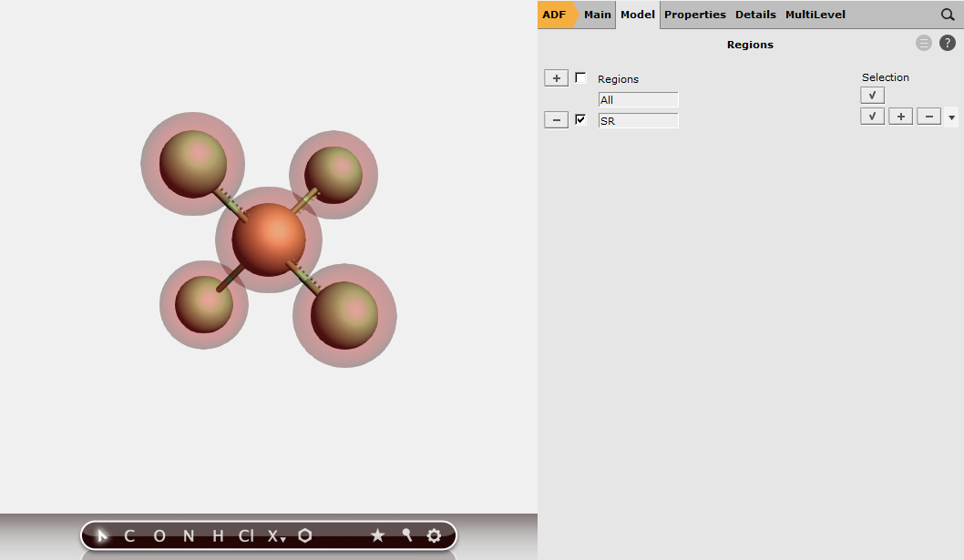Image resolution: width=964 pixels, height=560 pixels.
Task: Open the selection options dropdown arrow
Action: tap(950, 116)
